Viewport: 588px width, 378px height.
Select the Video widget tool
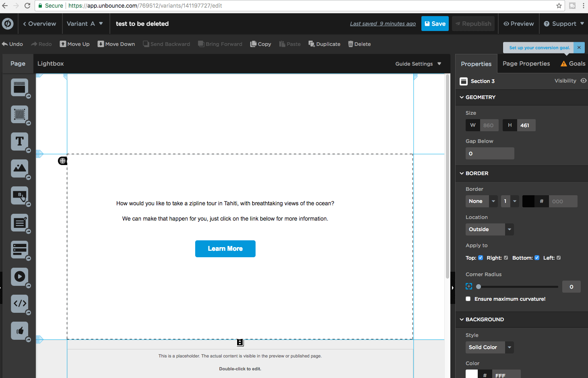click(x=19, y=277)
